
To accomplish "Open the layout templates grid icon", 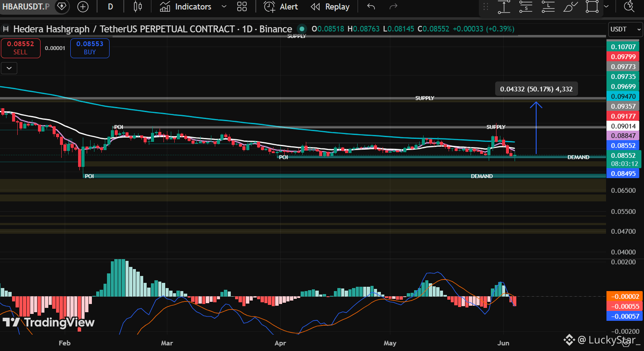I will pyautogui.click(x=242, y=7).
